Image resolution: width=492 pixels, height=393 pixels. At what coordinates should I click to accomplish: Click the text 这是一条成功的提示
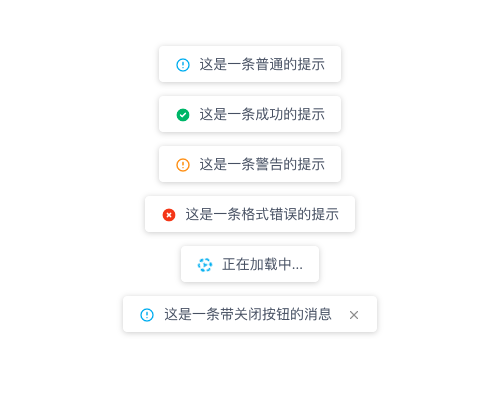click(262, 114)
